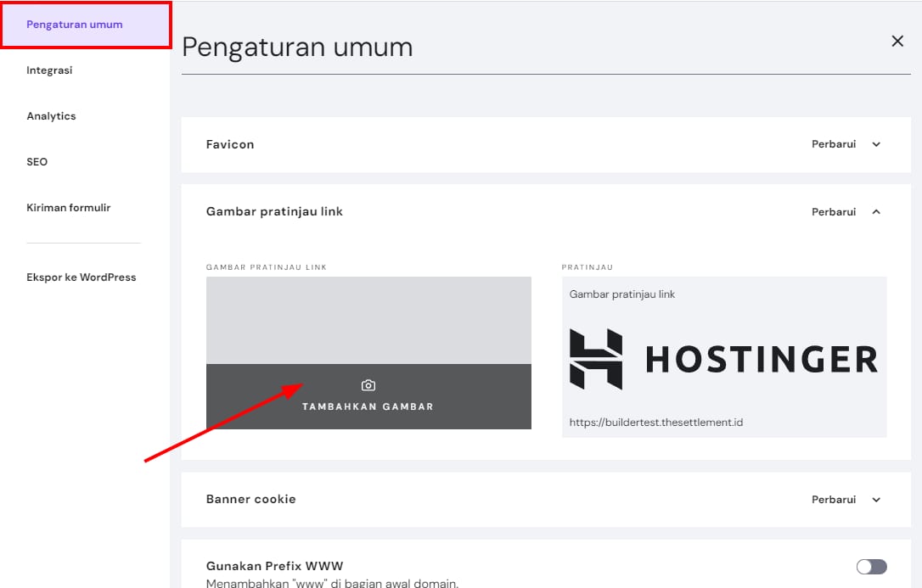Open the SEO settings section
Image resolution: width=922 pixels, height=588 pixels.
[x=37, y=162]
